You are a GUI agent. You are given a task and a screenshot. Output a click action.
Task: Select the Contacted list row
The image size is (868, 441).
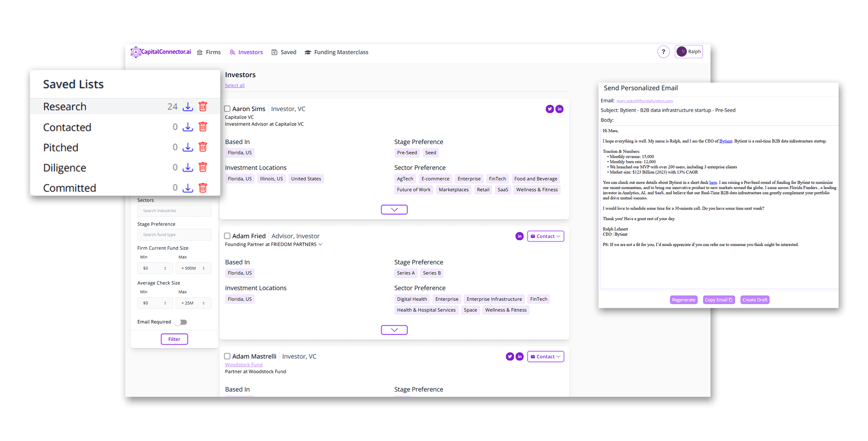[125, 127]
